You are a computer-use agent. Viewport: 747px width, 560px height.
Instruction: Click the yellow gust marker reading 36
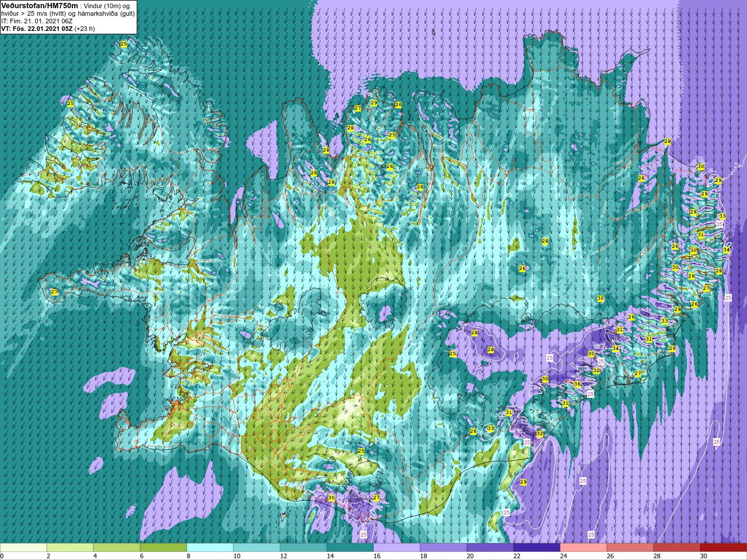[x=577, y=384]
